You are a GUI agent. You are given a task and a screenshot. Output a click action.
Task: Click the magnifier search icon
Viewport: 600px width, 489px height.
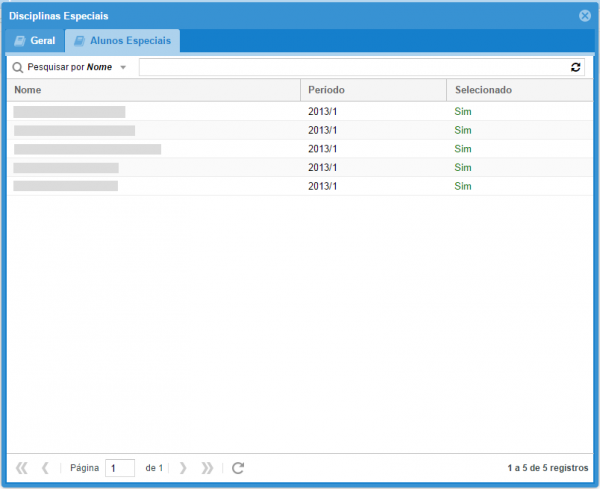coord(18,67)
